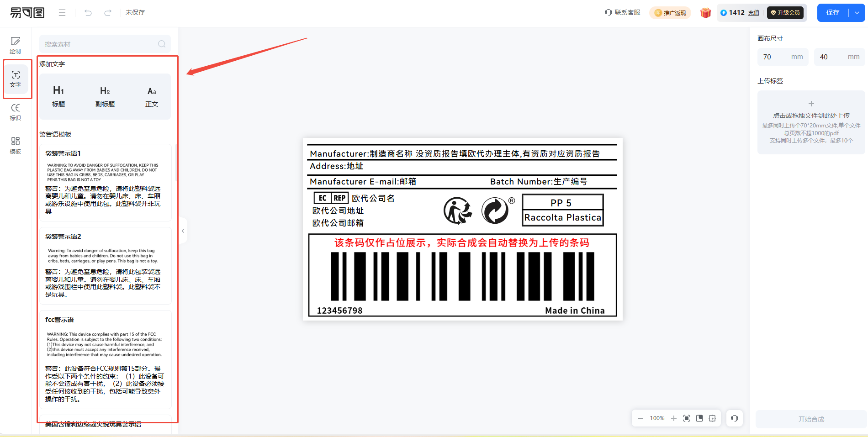
Task: Select the barcode image on canvas
Action: tap(463, 277)
